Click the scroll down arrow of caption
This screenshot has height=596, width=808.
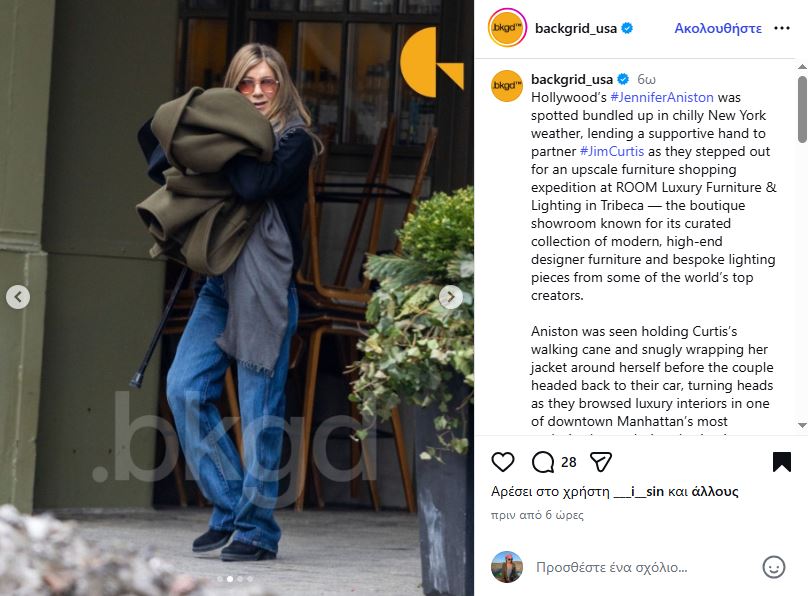click(802, 425)
